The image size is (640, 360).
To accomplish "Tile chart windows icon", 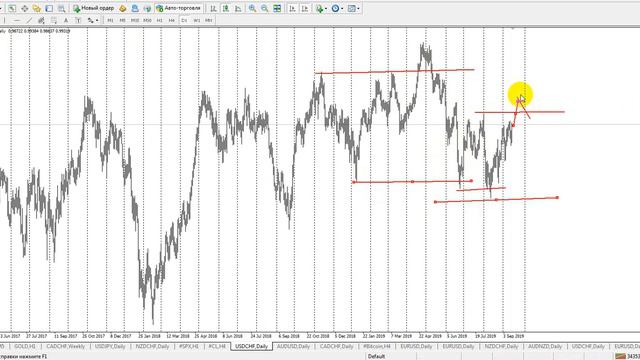I will tap(277, 8).
